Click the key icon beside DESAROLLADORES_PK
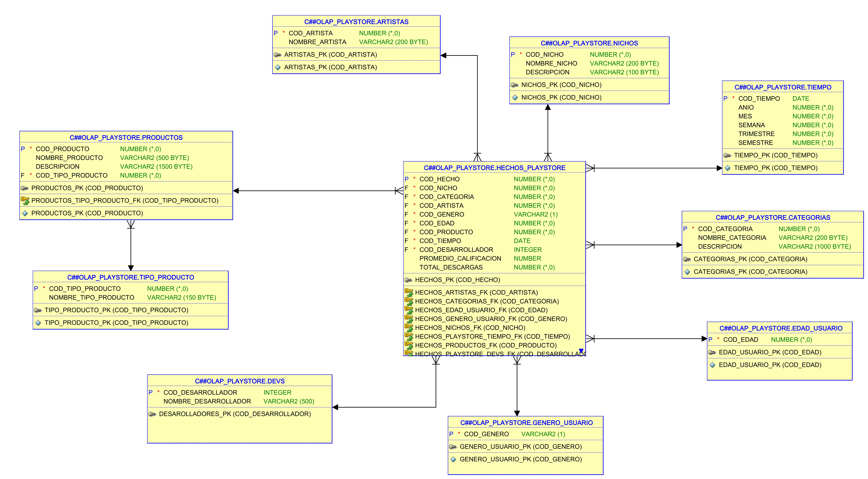The width and height of the screenshot is (868, 479). coord(152,414)
